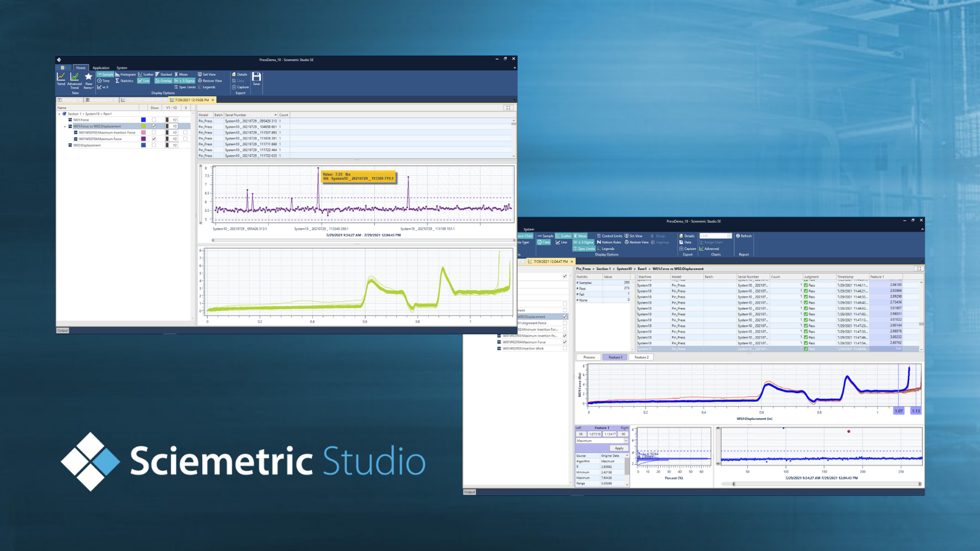Click the Save icon in the ribbon
The height and width of the screenshot is (551, 980).
click(256, 78)
